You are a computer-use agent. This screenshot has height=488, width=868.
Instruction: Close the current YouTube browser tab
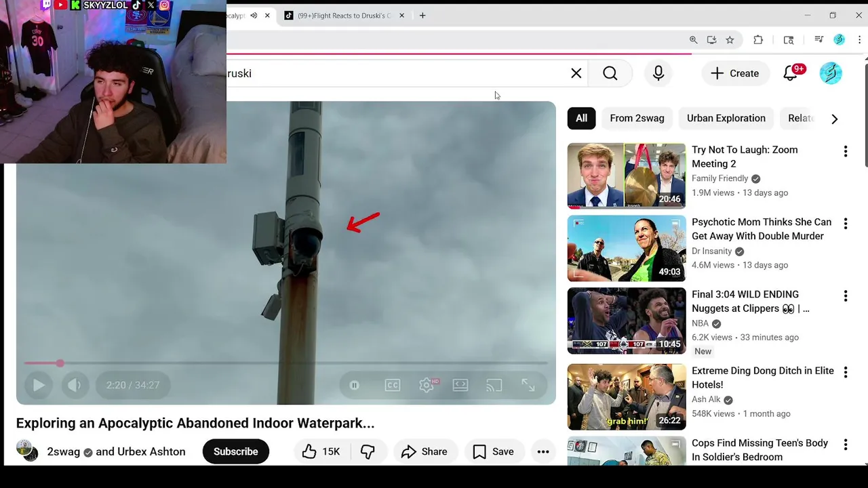tap(267, 16)
